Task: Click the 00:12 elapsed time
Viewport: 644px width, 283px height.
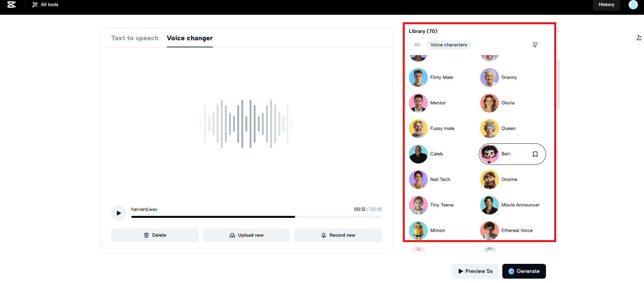Action: pyautogui.click(x=360, y=209)
